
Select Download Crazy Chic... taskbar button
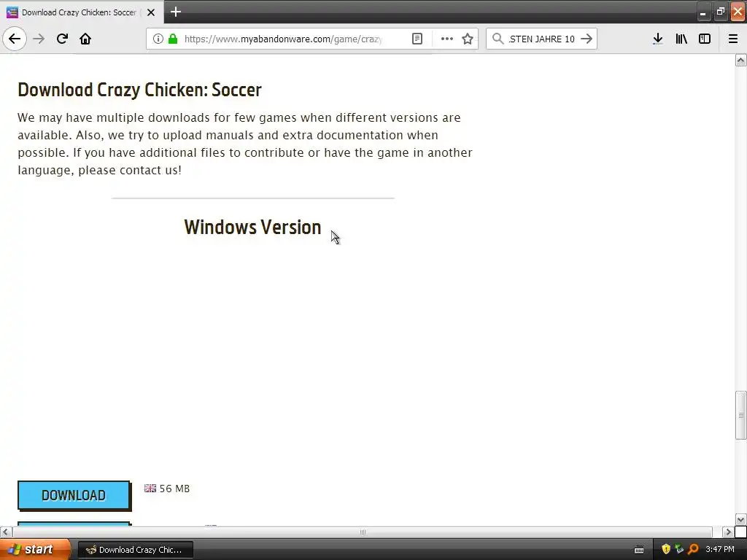135,550
